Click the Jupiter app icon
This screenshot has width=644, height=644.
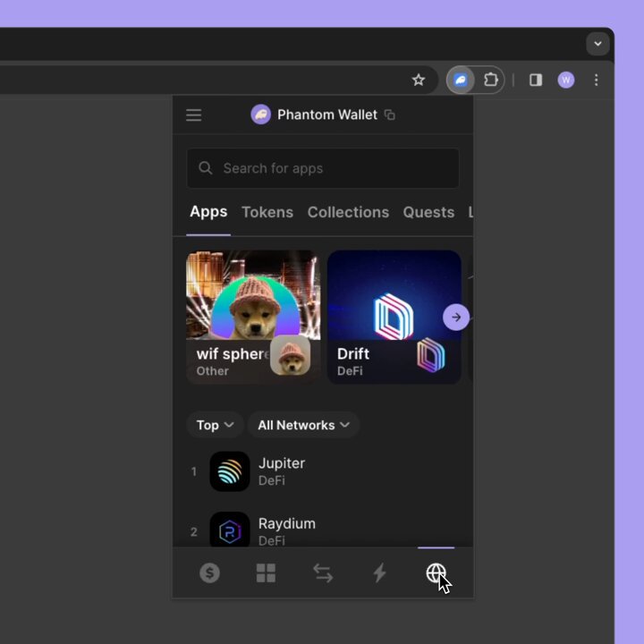tap(230, 471)
